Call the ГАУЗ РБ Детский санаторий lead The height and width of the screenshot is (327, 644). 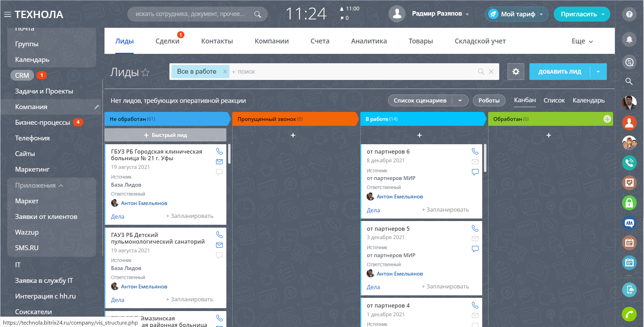[x=219, y=235]
